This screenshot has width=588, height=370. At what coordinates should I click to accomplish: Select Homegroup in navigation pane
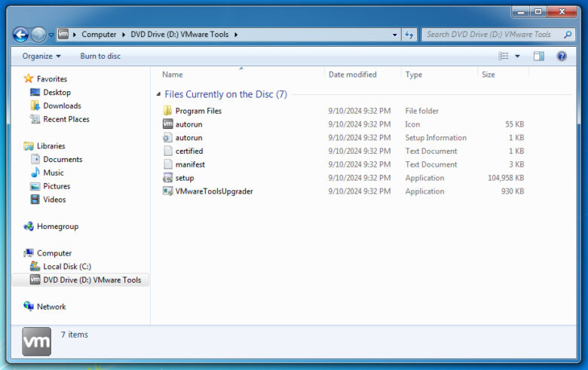57,226
